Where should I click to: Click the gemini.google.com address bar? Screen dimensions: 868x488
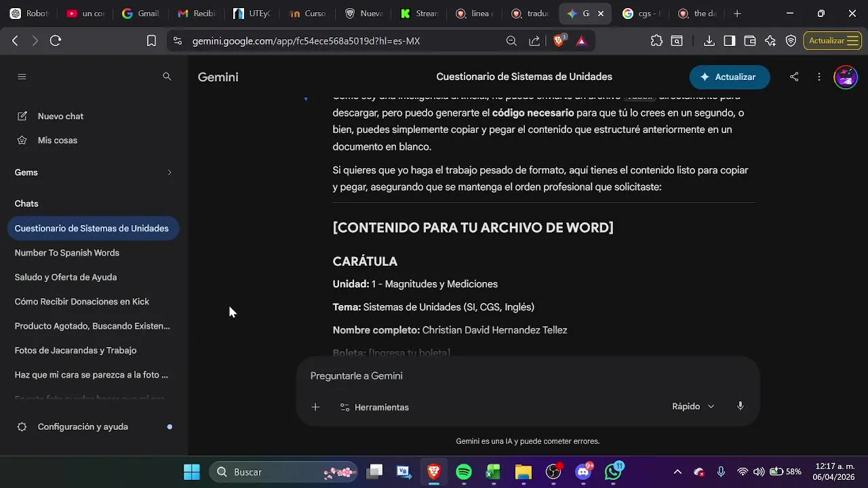pos(306,41)
